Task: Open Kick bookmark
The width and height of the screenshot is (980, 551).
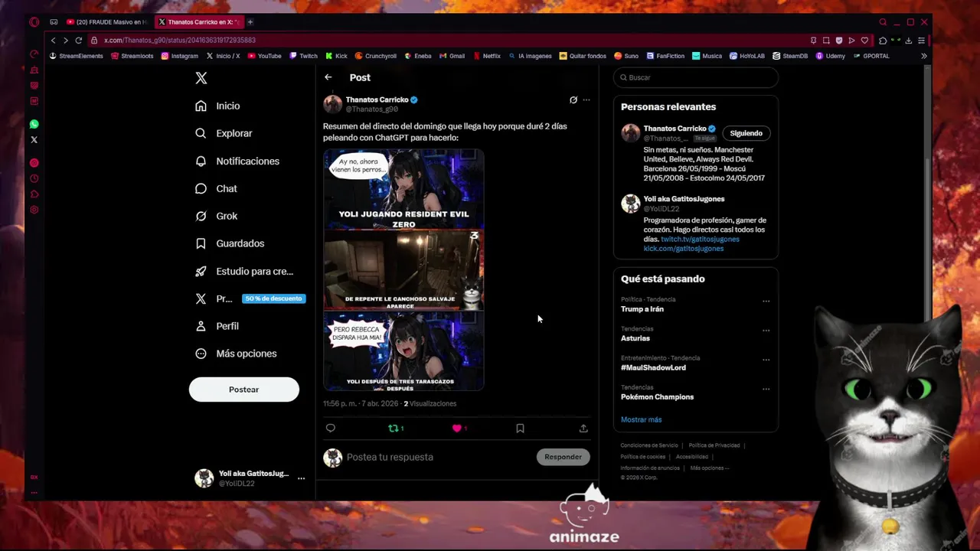Action: pyautogui.click(x=336, y=56)
